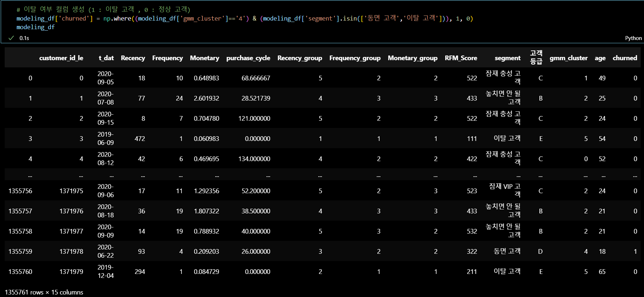
Task: Click the customer id 1371977
Action: (71, 231)
